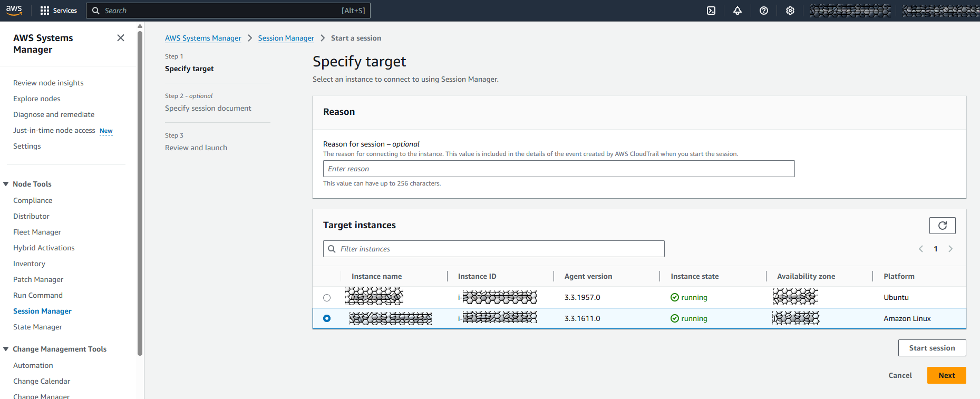Click the Ubuntu platform cell

896,297
